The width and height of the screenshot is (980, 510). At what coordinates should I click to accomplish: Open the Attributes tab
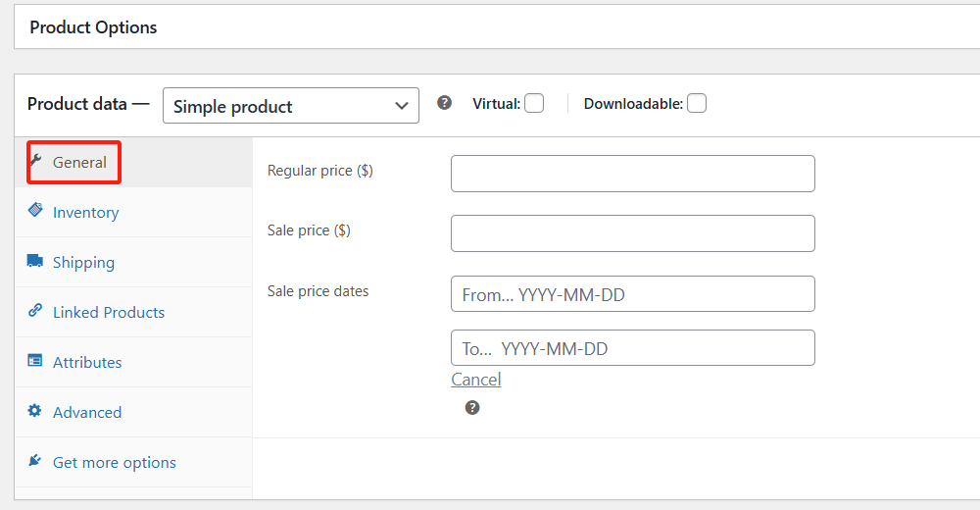(x=133, y=362)
